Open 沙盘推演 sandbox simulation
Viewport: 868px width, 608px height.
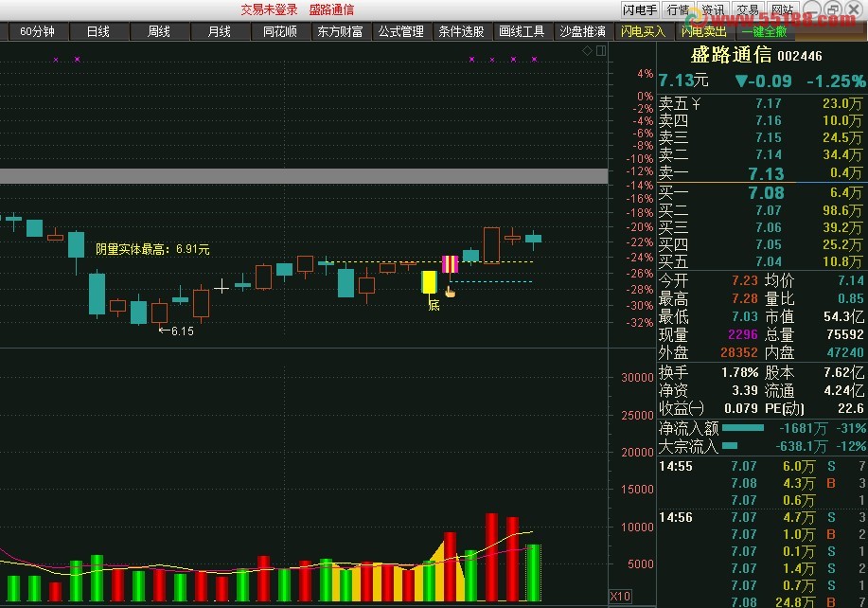click(x=582, y=31)
